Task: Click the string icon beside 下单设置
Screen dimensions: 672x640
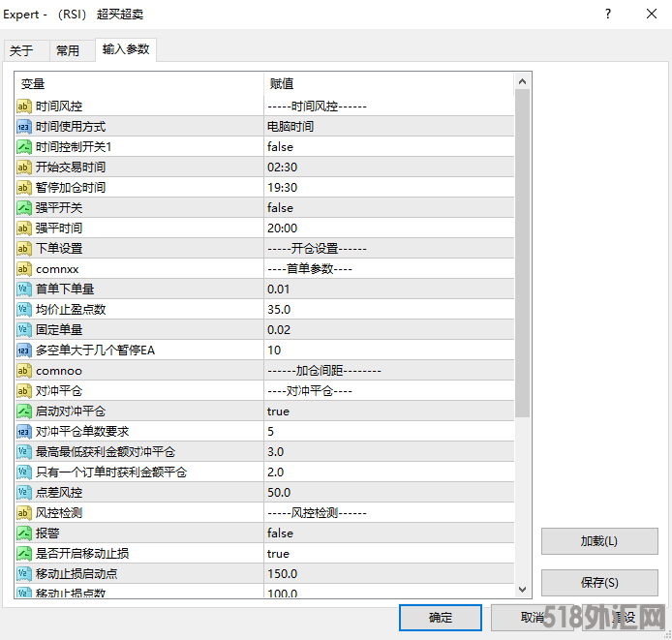Action: click(24, 248)
